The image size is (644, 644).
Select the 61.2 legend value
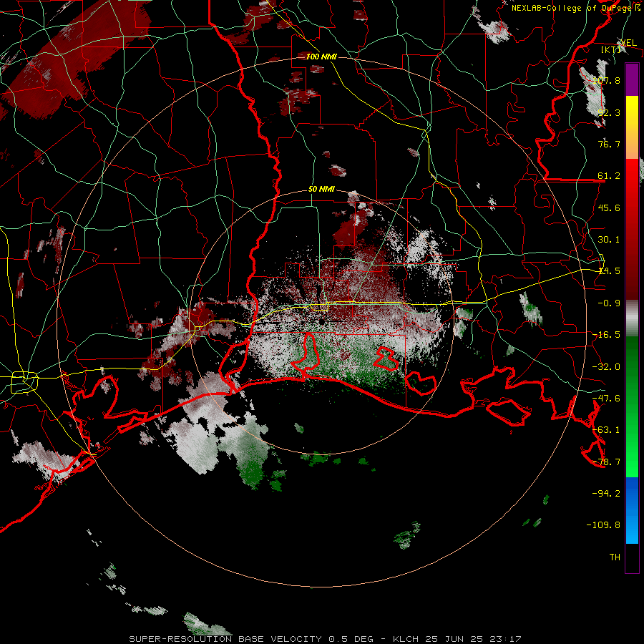(609, 176)
